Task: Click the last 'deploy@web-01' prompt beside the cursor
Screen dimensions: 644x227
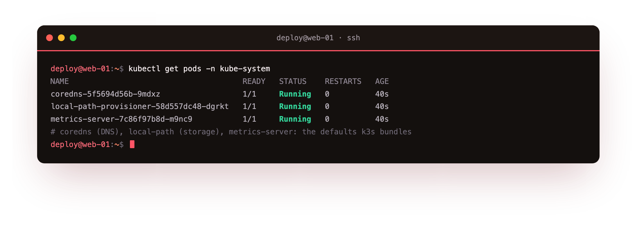Action: click(80, 144)
